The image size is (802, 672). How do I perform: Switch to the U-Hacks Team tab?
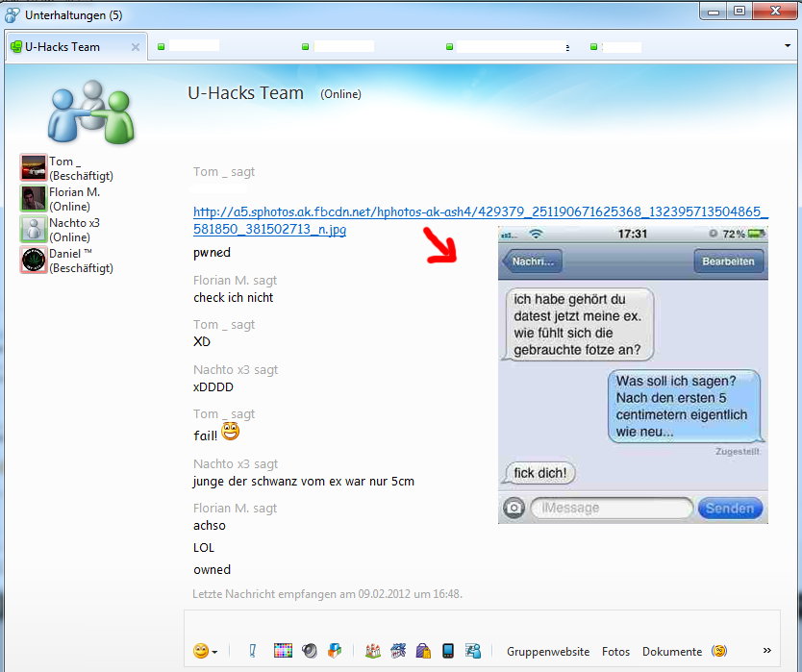[63, 46]
